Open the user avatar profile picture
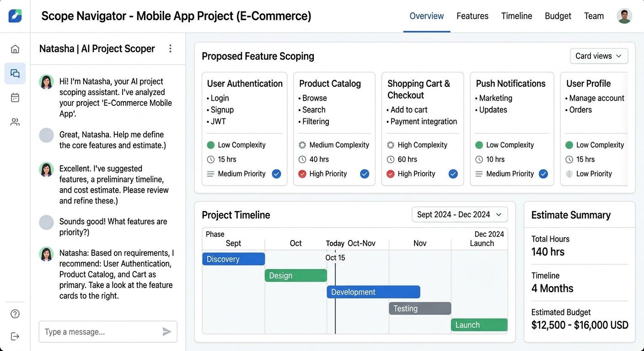This screenshot has width=644, height=351. (x=624, y=16)
